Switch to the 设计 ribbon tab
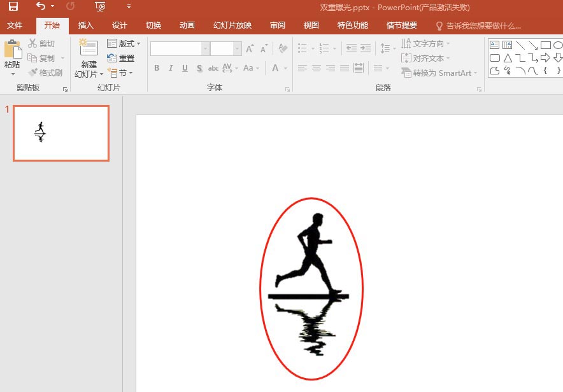 click(x=120, y=25)
